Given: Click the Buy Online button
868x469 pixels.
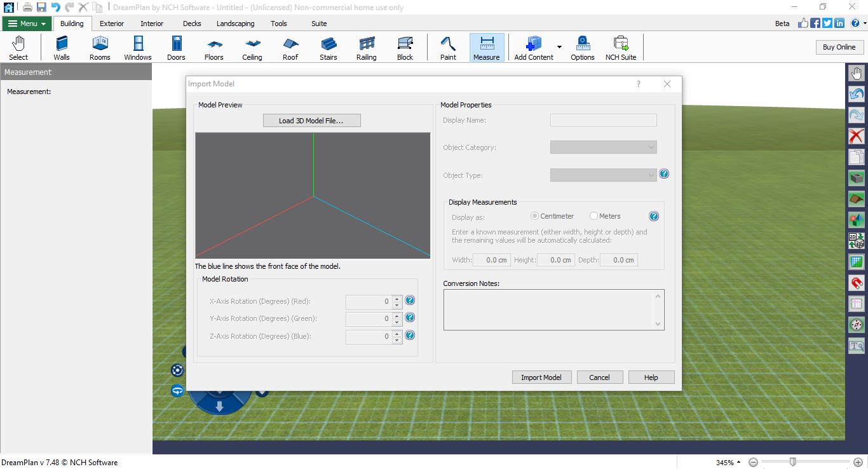Looking at the screenshot, I should [839, 47].
